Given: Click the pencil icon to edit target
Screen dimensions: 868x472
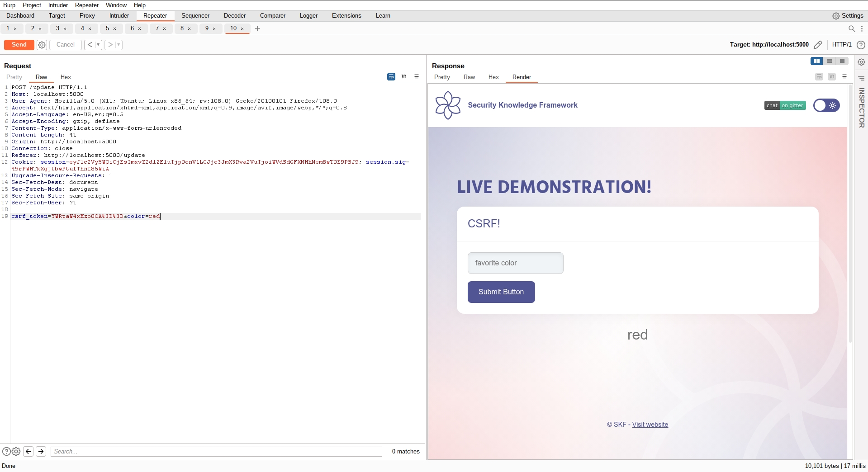Looking at the screenshot, I should [818, 45].
